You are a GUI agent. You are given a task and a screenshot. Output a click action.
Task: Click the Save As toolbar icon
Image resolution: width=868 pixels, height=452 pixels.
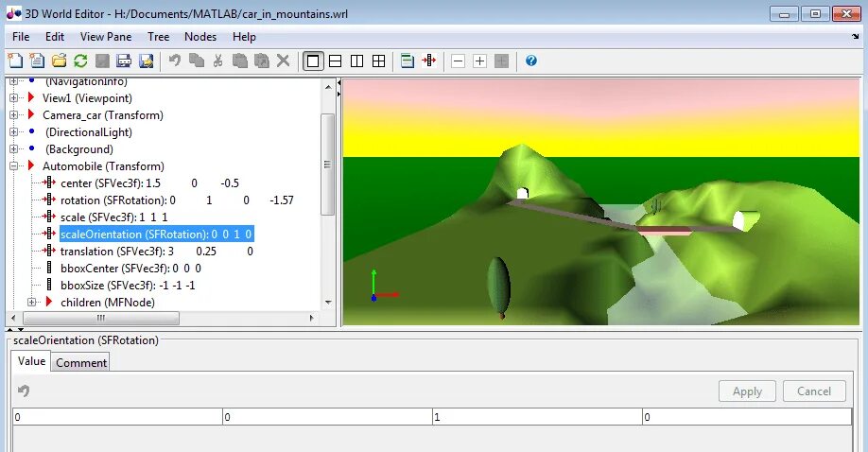tap(124, 61)
